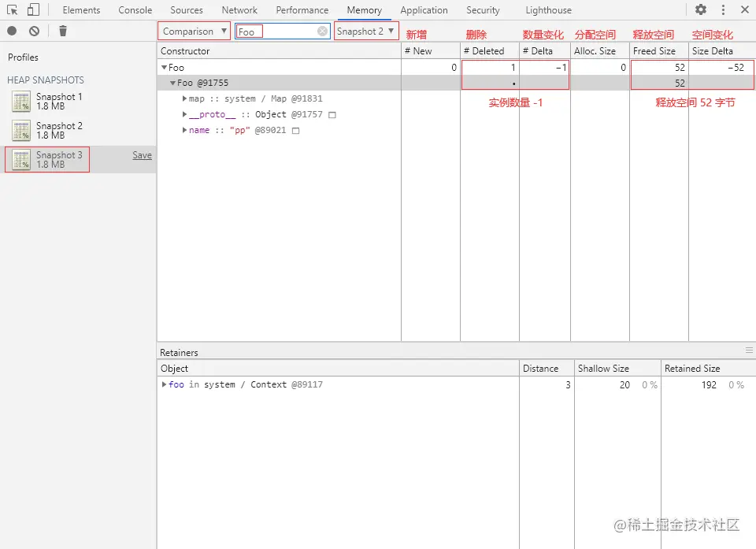The image size is (756, 549).
Task: Sort retainers by Distance column
Action: 547,368
